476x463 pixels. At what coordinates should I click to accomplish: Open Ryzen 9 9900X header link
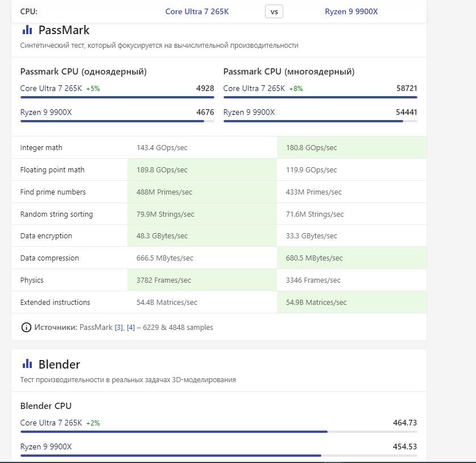pos(351,11)
